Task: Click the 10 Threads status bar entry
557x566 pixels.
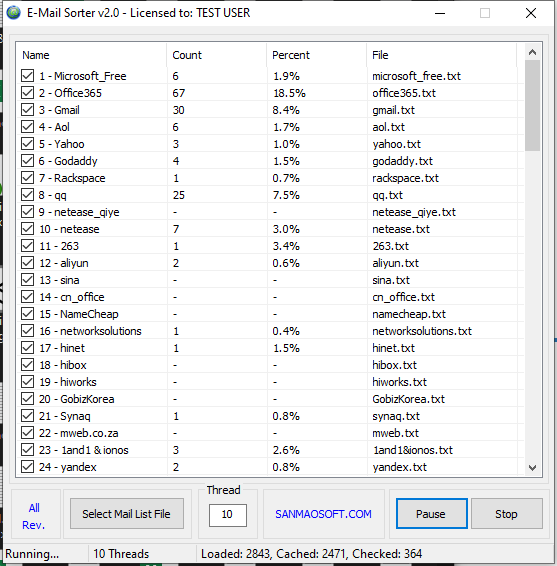Action: pos(121,553)
